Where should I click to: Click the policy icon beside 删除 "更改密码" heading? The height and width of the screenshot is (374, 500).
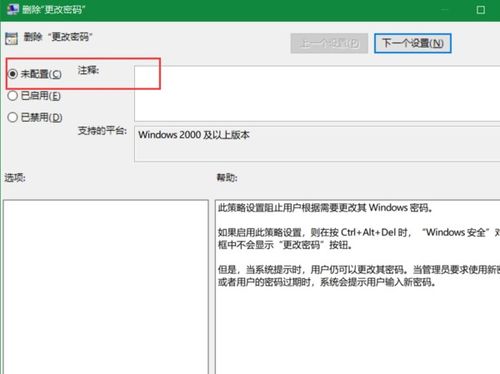pyautogui.click(x=11, y=38)
